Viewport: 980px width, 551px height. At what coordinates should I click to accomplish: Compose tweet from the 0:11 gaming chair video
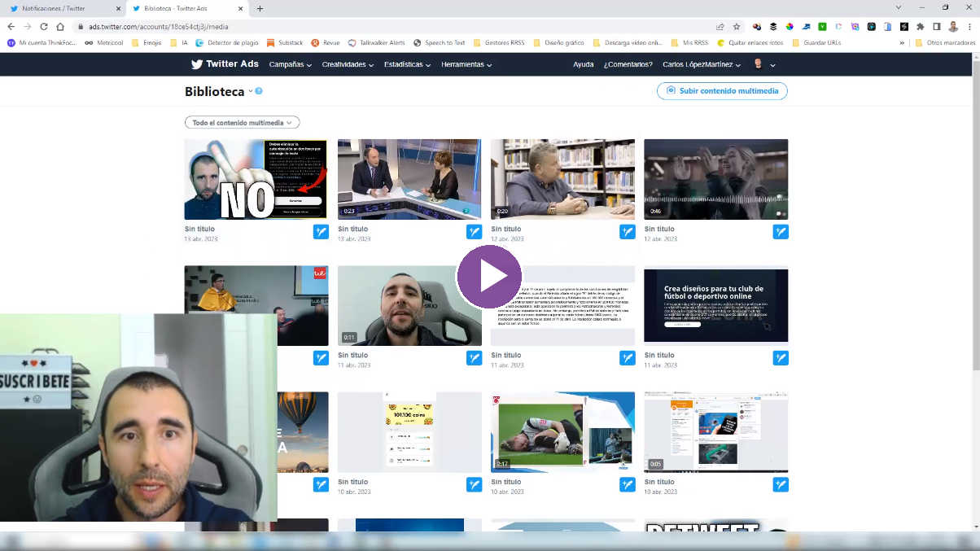(474, 358)
